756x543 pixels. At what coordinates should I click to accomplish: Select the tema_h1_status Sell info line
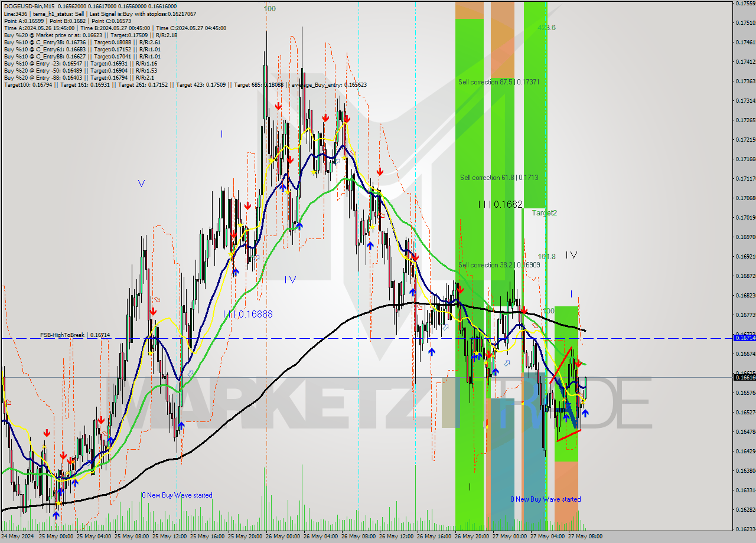pos(100,14)
